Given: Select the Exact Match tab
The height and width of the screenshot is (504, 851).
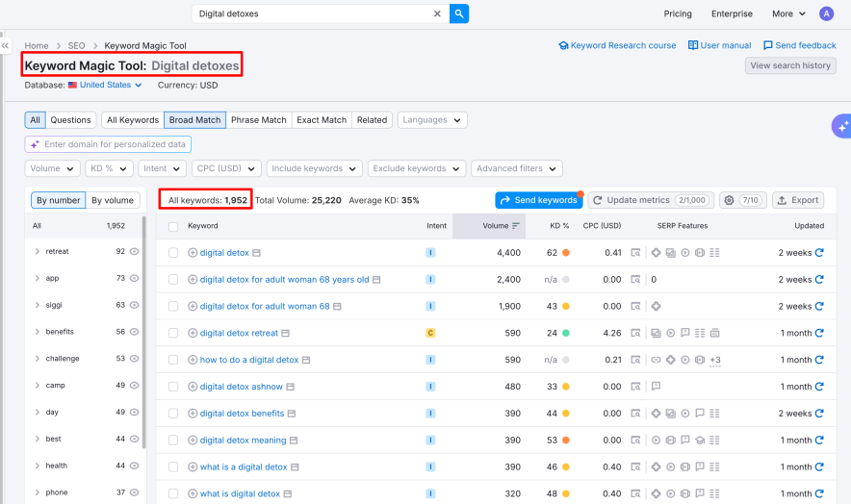Looking at the screenshot, I should coord(322,120).
